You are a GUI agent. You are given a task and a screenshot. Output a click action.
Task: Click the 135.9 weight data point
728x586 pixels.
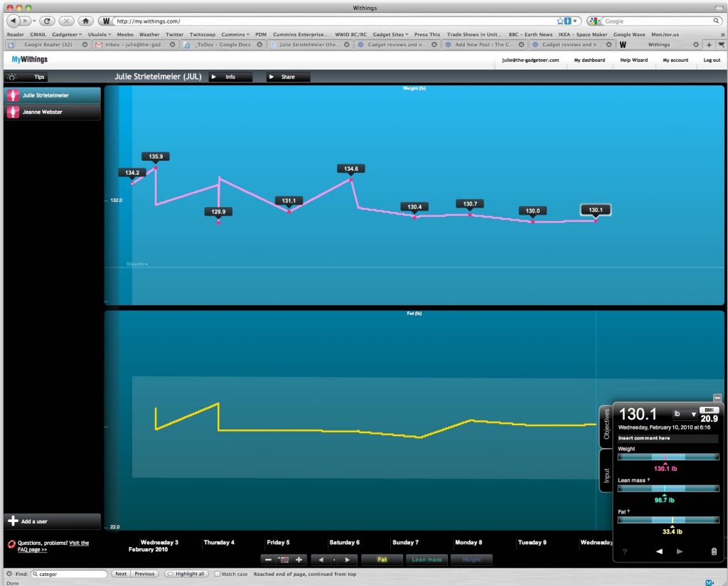point(156,168)
